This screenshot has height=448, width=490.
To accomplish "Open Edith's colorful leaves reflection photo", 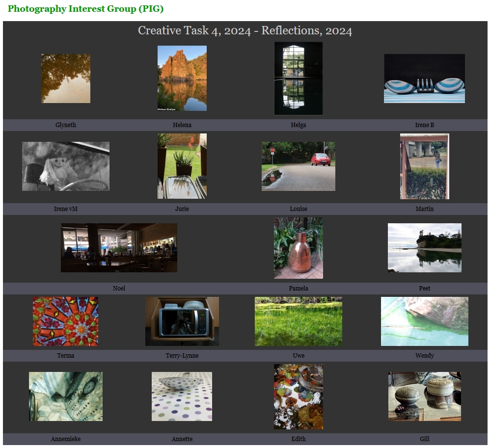I will point(299,397).
